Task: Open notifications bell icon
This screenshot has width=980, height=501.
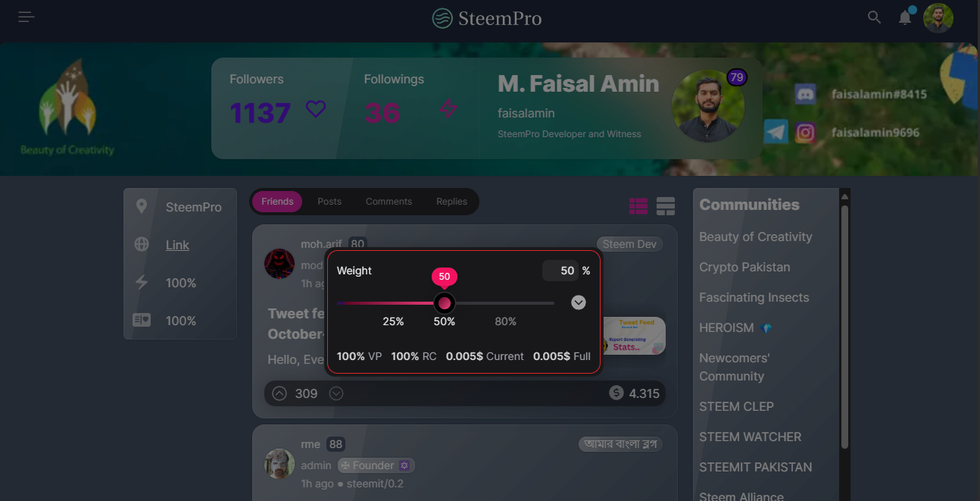Action: pos(905,17)
